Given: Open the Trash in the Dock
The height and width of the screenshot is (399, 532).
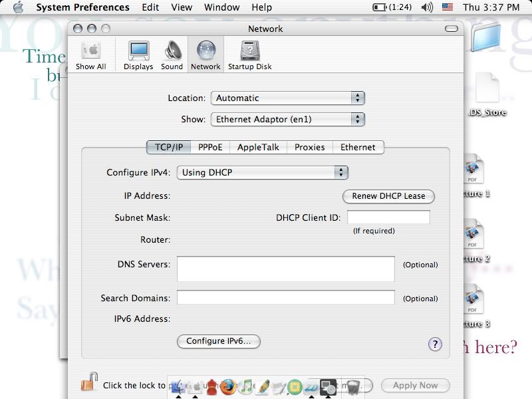Looking at the screenshot, I should tap(353, 387).
